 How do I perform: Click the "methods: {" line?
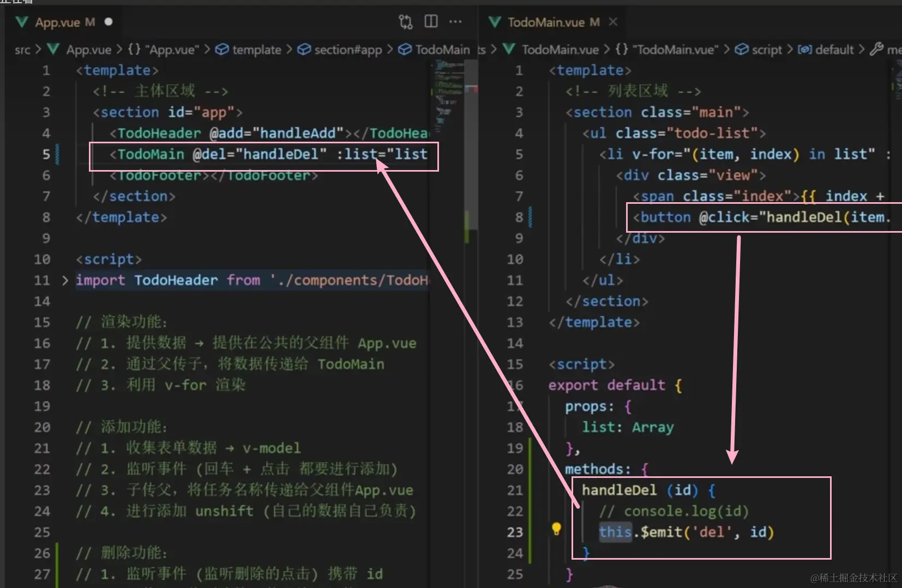tap(607, 469)
